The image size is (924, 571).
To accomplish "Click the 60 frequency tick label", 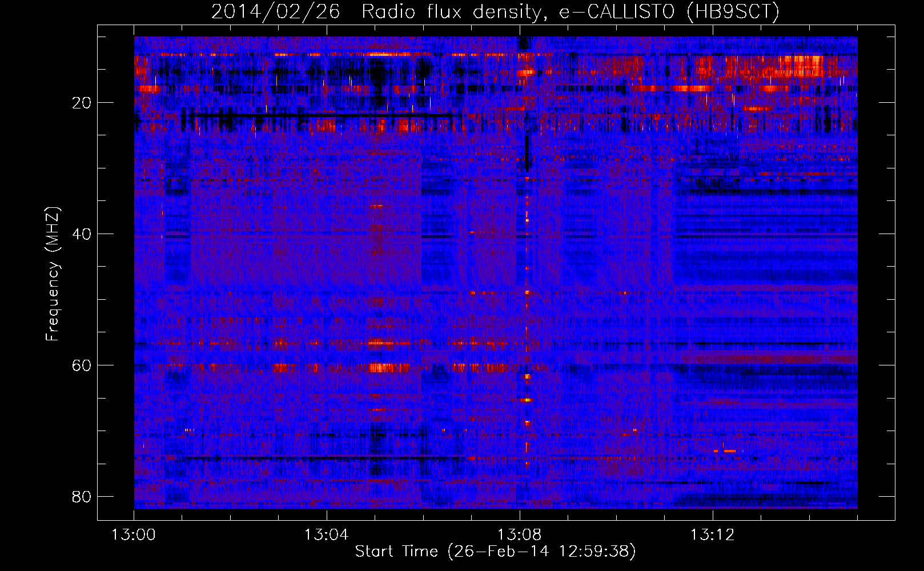I will coord(82,365).
